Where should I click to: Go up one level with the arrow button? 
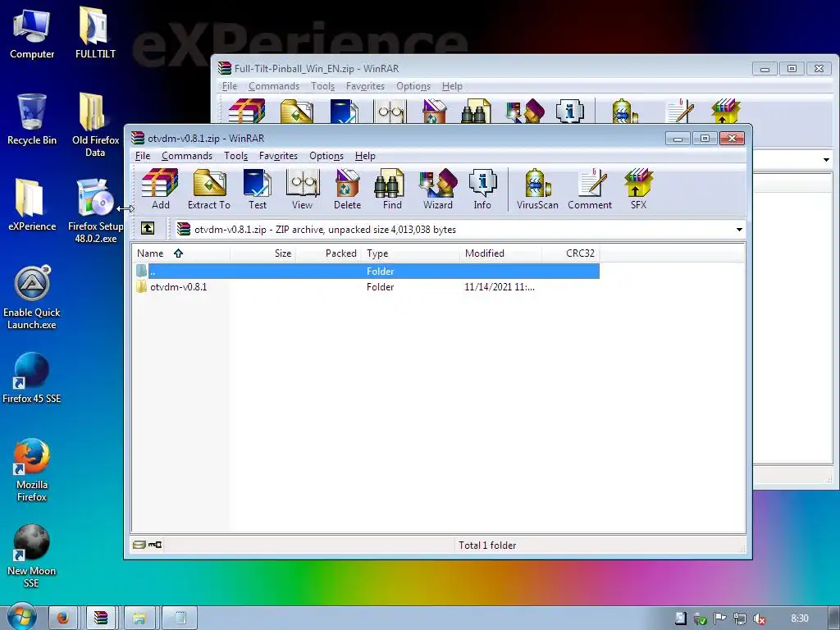148,229
